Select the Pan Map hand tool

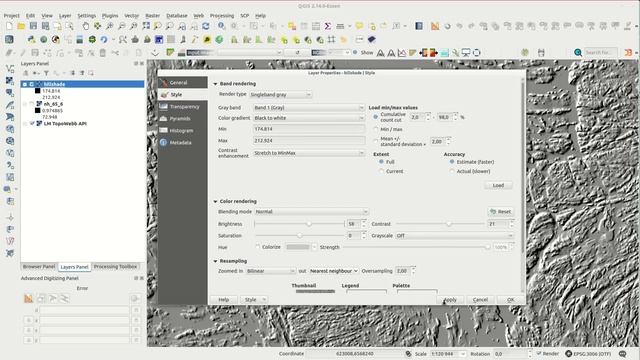[x=85, y=26]
